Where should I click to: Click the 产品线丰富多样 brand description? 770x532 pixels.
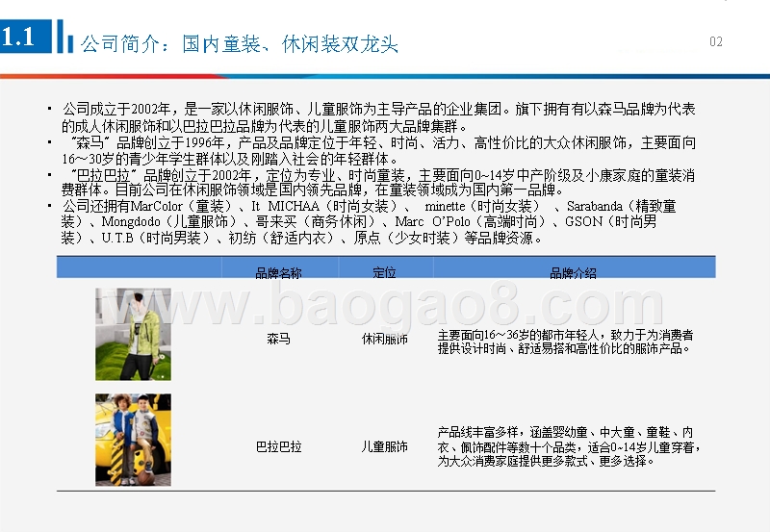568,446
